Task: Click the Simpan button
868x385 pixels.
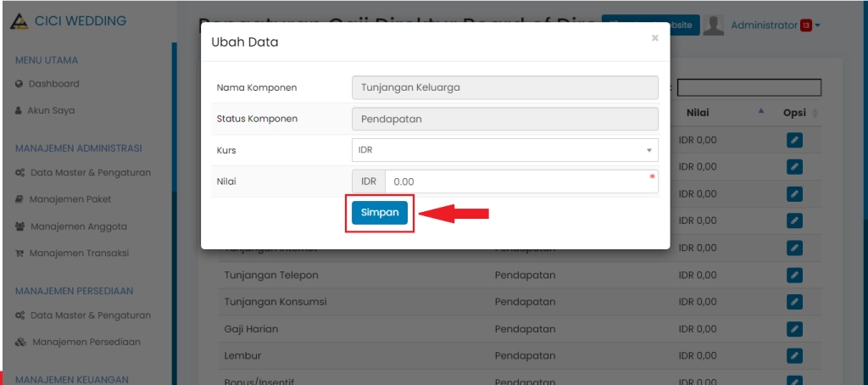Action: click(x=380, y=213)
